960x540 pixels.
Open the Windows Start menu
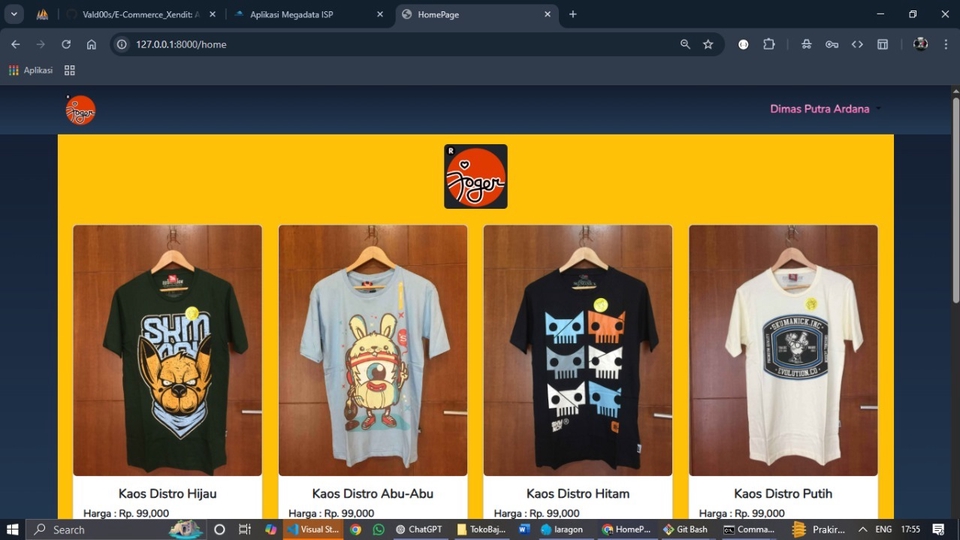pos(12,530)
